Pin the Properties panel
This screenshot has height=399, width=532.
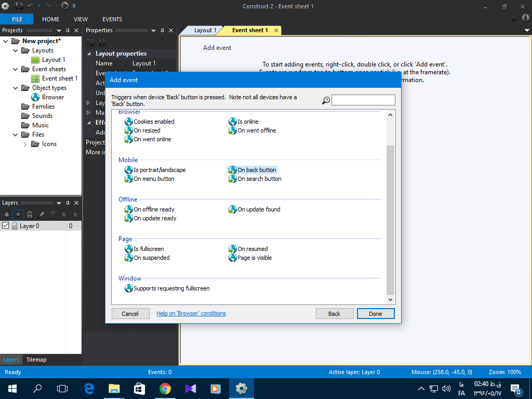[162, 31]
